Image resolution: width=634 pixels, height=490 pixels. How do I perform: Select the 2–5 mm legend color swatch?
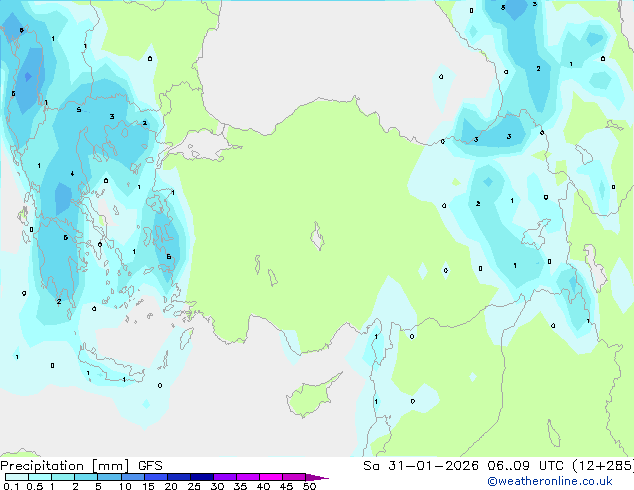tap(86, 477)
